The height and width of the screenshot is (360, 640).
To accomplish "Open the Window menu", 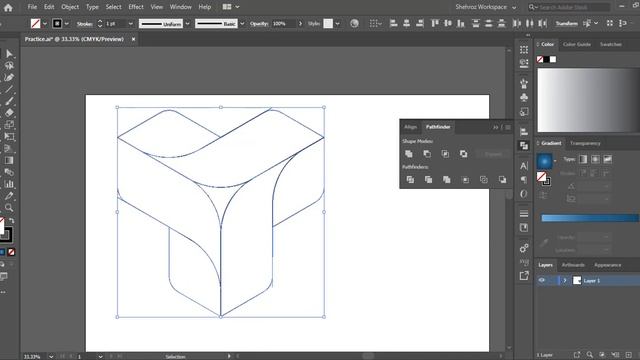I will [x=180, y=7].
